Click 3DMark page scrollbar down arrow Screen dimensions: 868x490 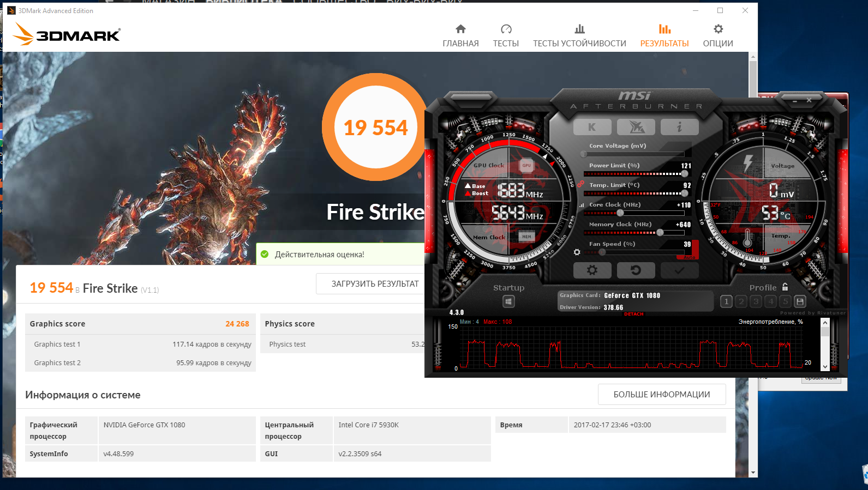coord(753,473)
